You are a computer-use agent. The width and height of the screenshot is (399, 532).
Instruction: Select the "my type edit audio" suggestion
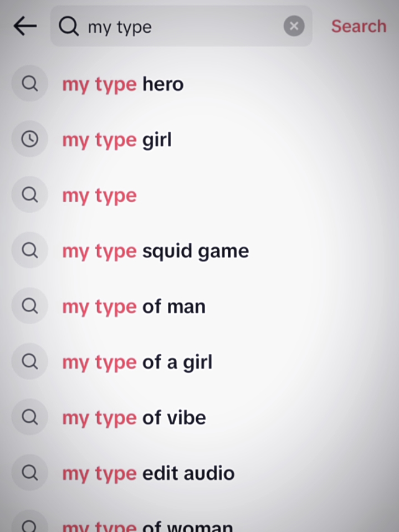click(148, 473)
